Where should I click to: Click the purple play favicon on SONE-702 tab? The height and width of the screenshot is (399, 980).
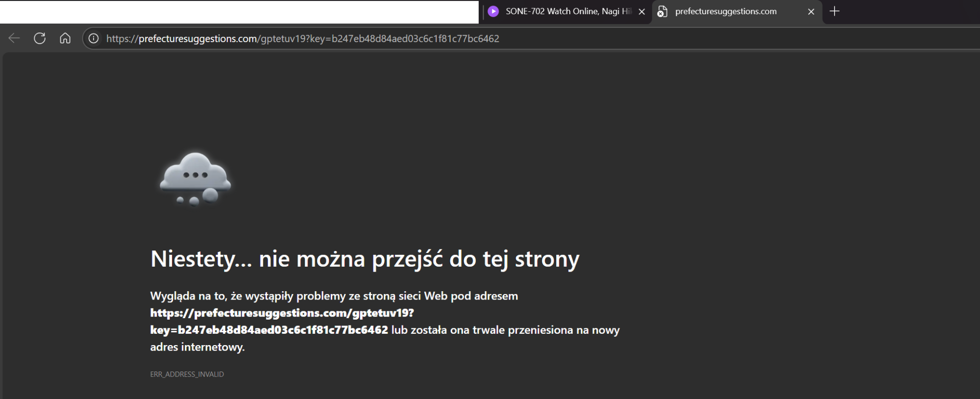click(493, 11)
